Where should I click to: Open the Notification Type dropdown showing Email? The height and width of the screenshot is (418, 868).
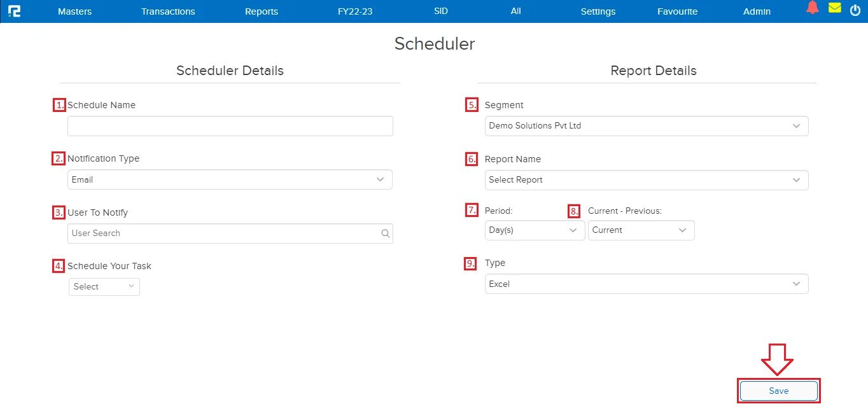[x=381, y=179]
